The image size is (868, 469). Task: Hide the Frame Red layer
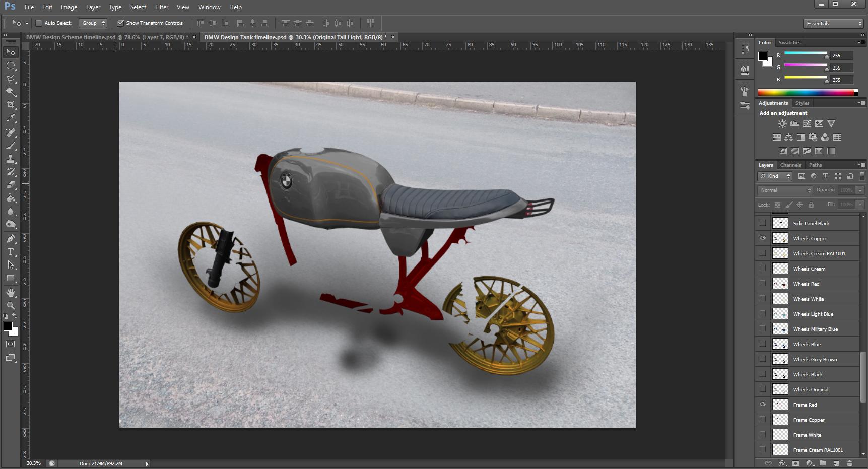763,405
